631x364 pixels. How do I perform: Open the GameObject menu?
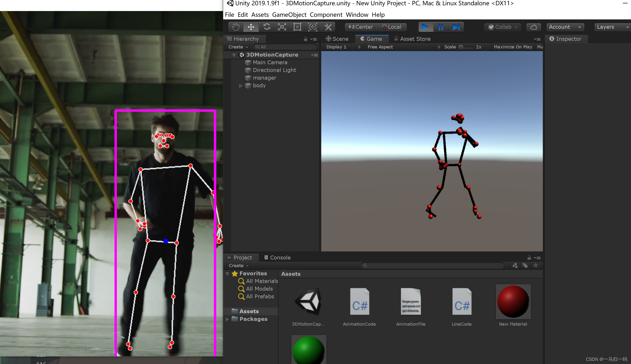(x=289, y=15)
